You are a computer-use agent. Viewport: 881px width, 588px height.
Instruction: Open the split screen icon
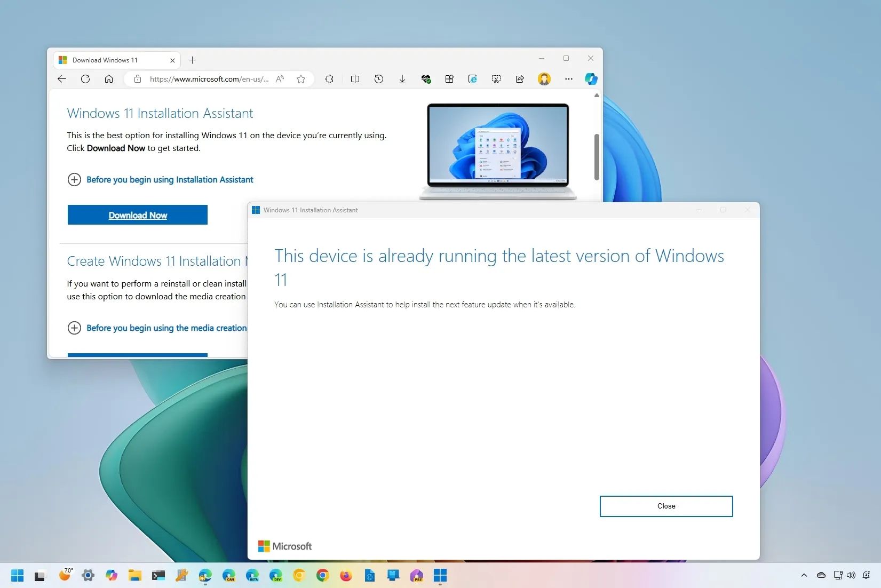[x=355, y=79]
